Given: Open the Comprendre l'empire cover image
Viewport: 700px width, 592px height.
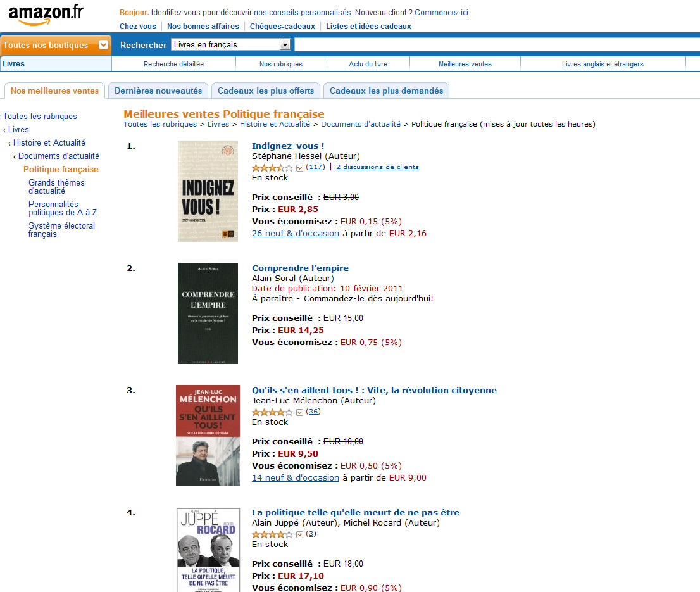Looking at the screenshot, I should coord(208,313).
